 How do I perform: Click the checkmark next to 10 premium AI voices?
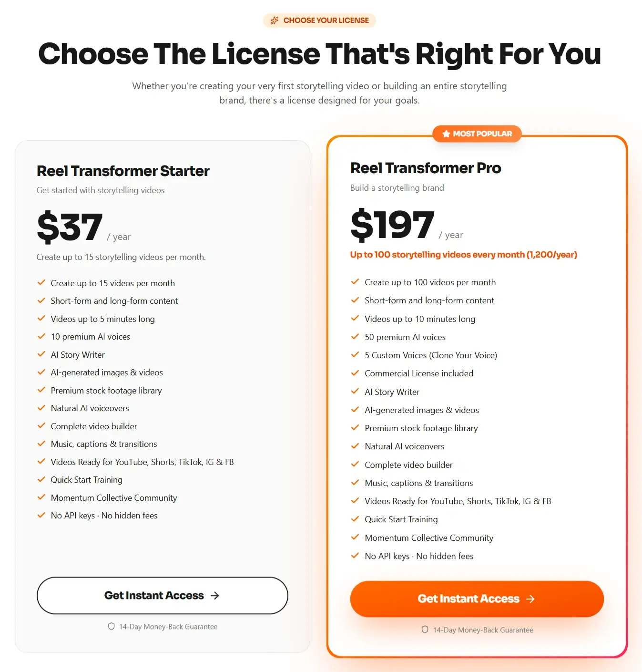[x=41, y=336]
